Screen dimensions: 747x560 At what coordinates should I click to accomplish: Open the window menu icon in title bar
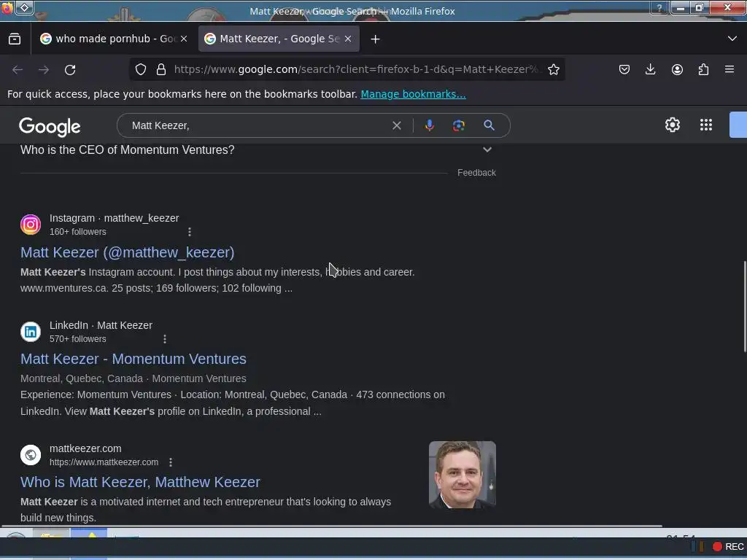click(x=24, y=7)
